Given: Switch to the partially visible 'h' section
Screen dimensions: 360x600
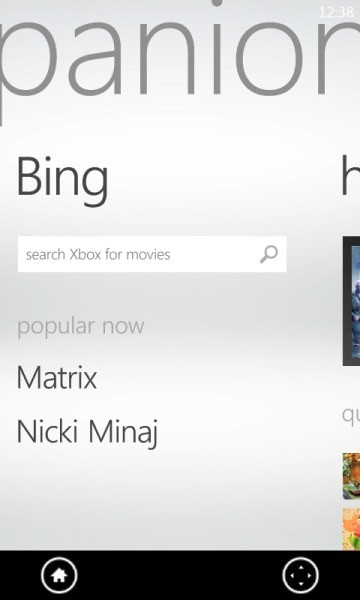Looking at the screenshot, I should (350, 176).
